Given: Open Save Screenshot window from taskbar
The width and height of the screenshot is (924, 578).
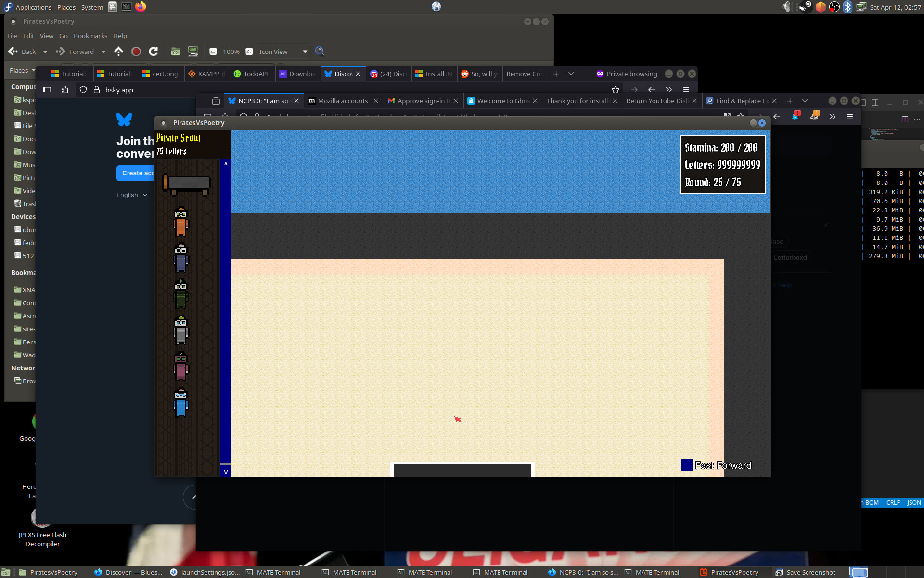Looking at the screenshot, I should (x=805, y=572).
